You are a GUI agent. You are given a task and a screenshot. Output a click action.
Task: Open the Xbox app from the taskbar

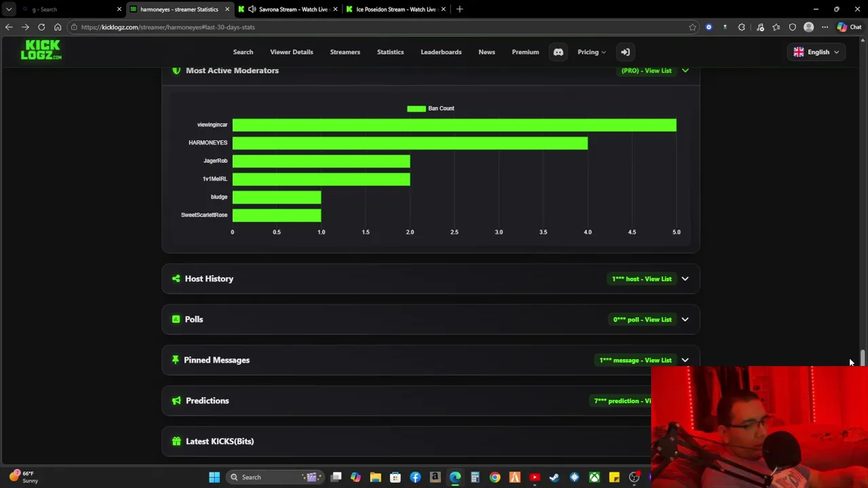click(594, 477)
